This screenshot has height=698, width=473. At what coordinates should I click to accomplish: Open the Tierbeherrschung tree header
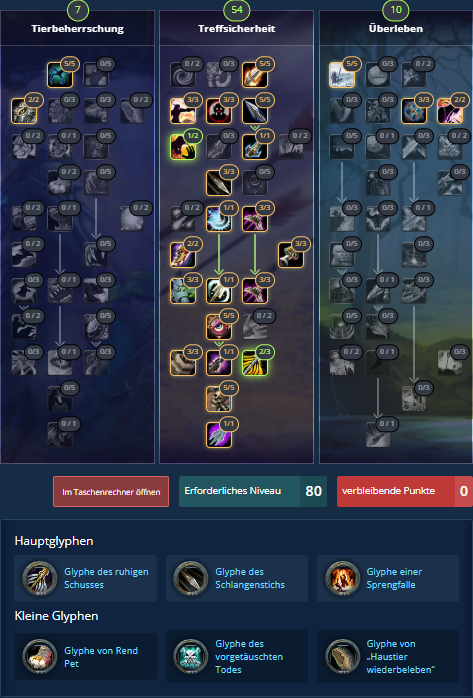(77, 28)
